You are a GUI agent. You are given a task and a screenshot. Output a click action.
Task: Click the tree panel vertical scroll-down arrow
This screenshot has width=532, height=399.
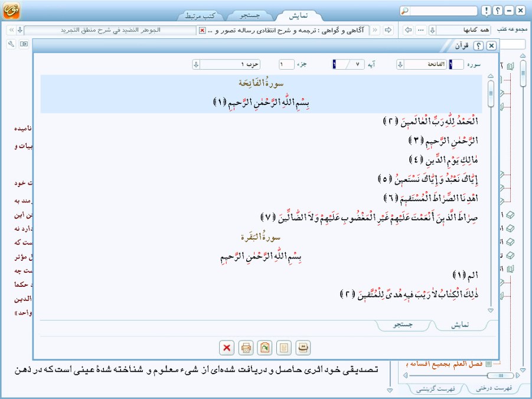[x=523, y=370]
